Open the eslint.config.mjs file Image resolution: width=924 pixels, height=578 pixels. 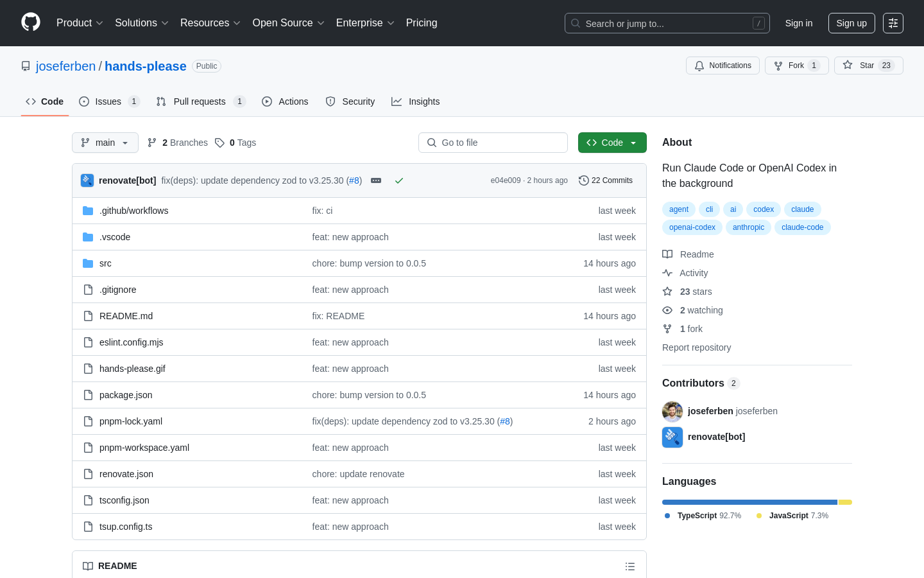pyautogui.click(x=132, y=342)
